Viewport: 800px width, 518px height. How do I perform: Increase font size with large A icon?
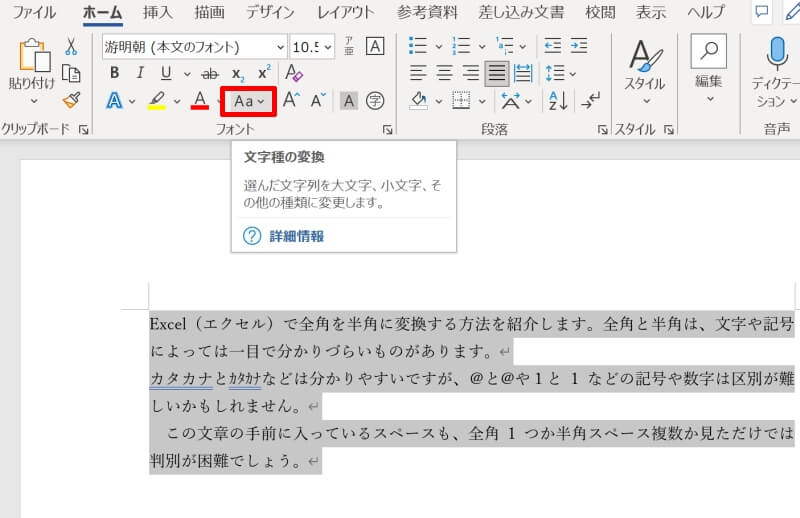(291, 100)
